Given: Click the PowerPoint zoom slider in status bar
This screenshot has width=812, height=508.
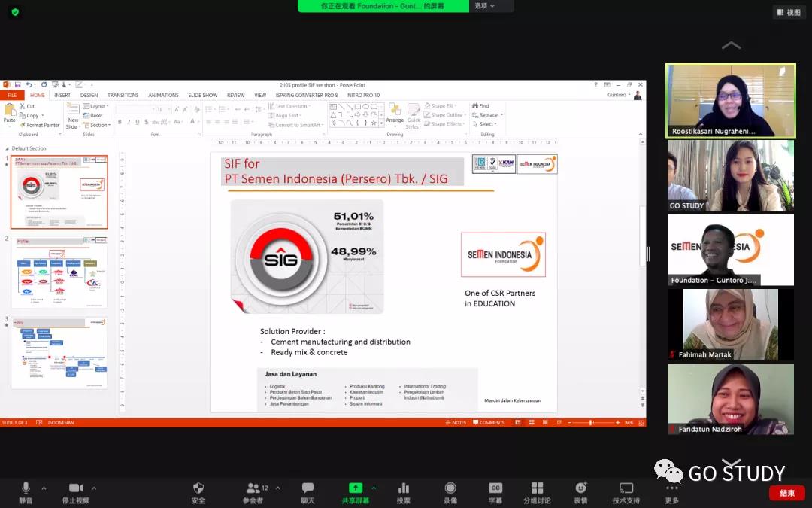Looking at the screenshot, I should [x=590, y=423].
